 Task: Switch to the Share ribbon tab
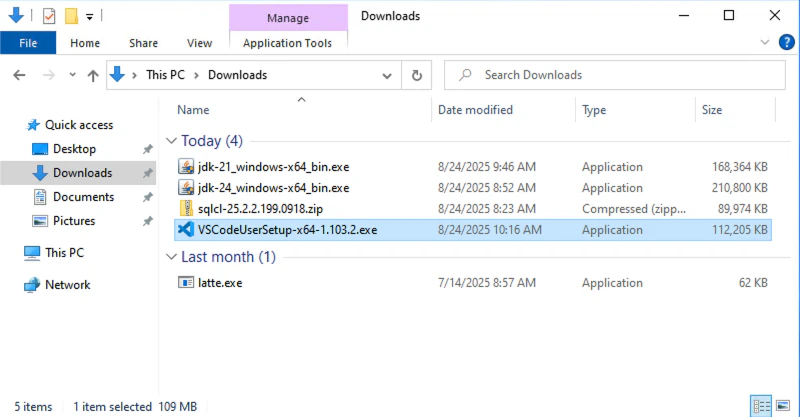click(143, 43)
